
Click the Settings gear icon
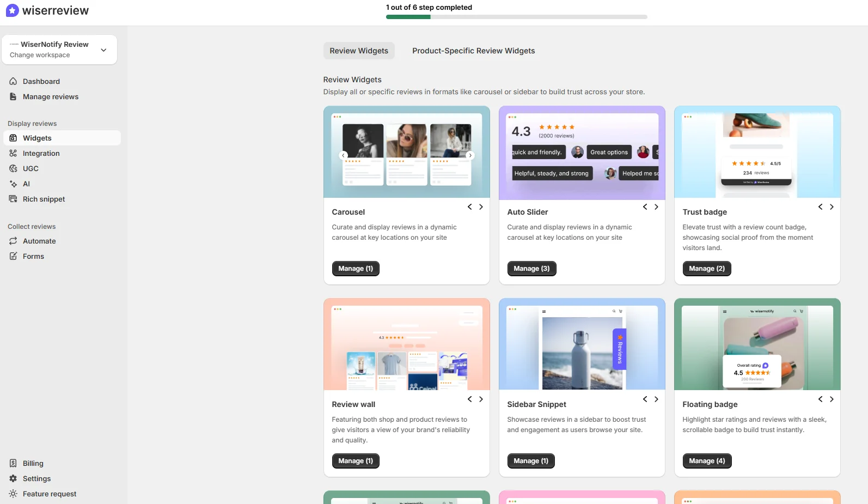(13, 478)
